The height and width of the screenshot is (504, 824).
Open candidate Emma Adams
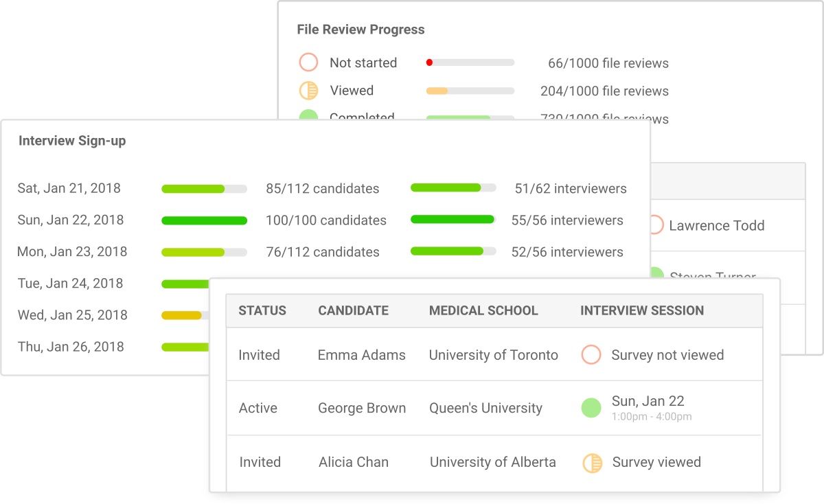tap(362, 355)
